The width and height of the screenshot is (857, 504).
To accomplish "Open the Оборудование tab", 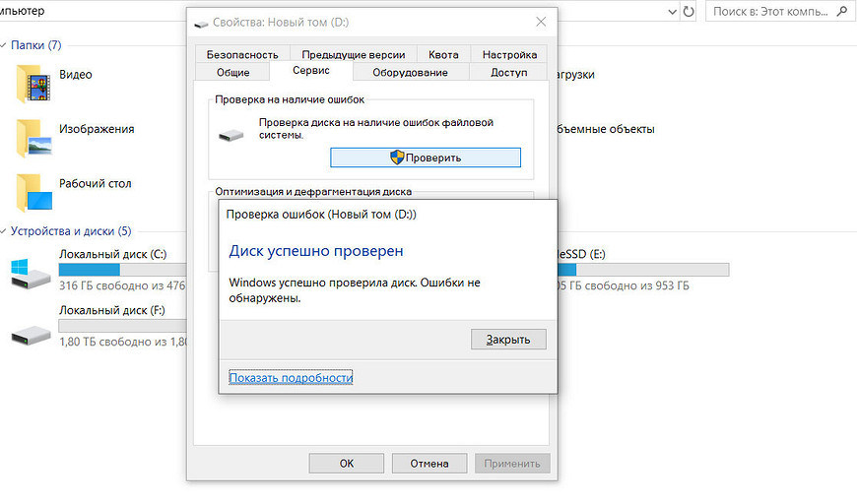I will pos(410,72).
